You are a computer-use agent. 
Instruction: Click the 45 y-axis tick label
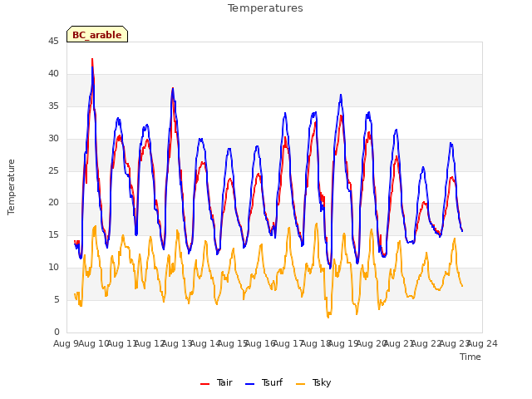point(53,42)
